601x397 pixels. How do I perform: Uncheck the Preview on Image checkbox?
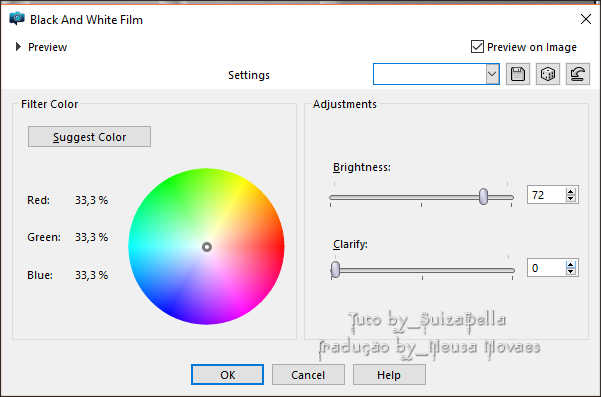(477, 47)
